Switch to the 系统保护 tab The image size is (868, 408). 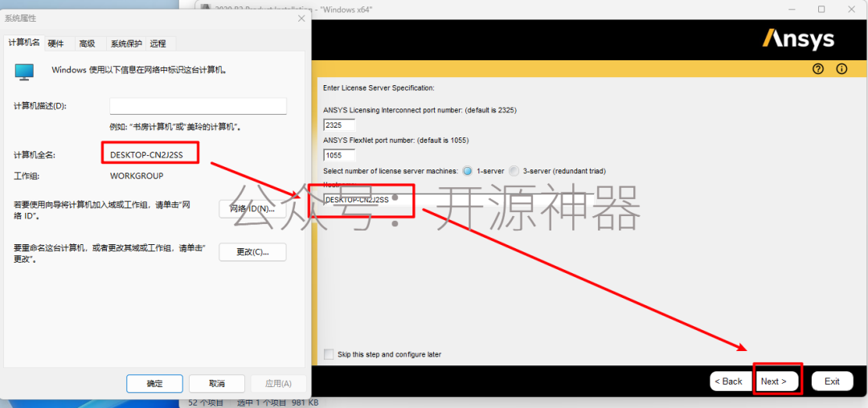tap(126, 43)
